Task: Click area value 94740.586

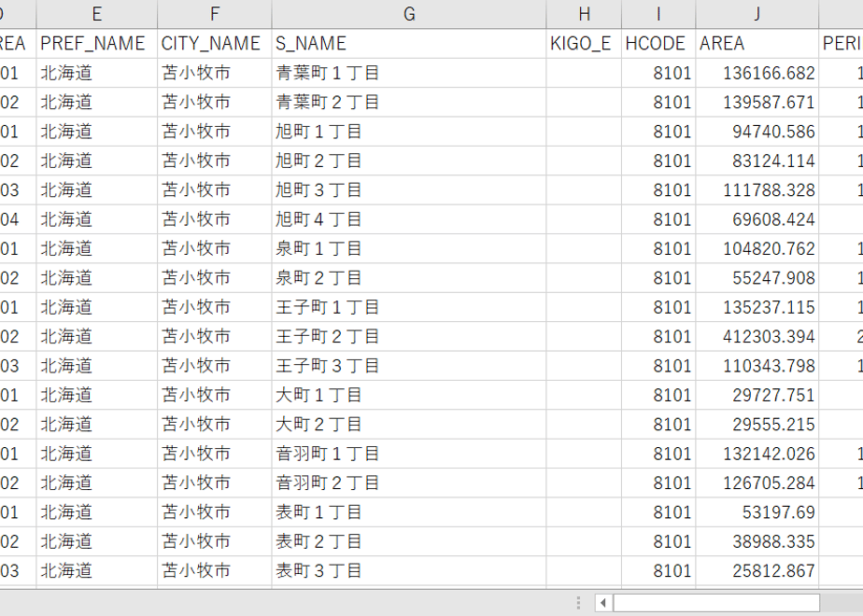Action: (757, 132)
